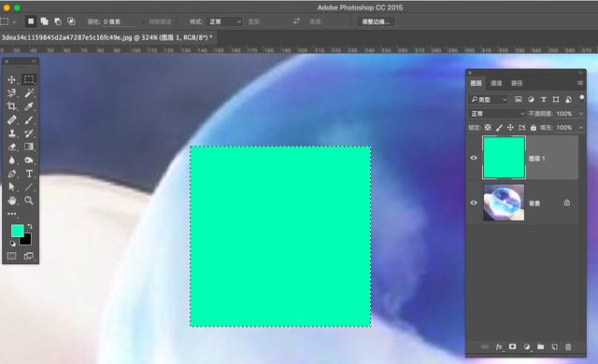Select Background layer thumbnail
This screenshot has width=598, height=364.
504,203
